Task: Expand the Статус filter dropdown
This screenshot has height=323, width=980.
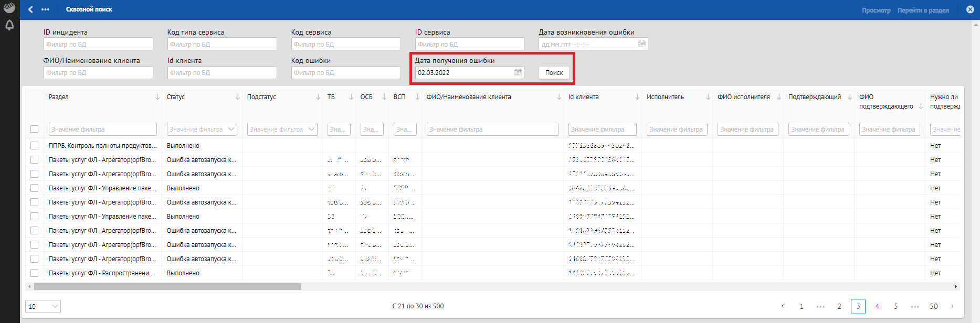Action: 231,129
